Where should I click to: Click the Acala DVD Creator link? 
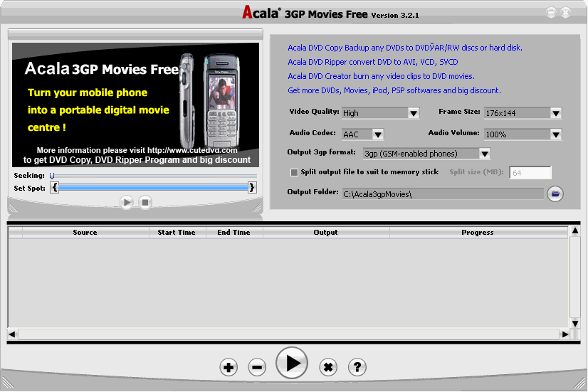380,76
